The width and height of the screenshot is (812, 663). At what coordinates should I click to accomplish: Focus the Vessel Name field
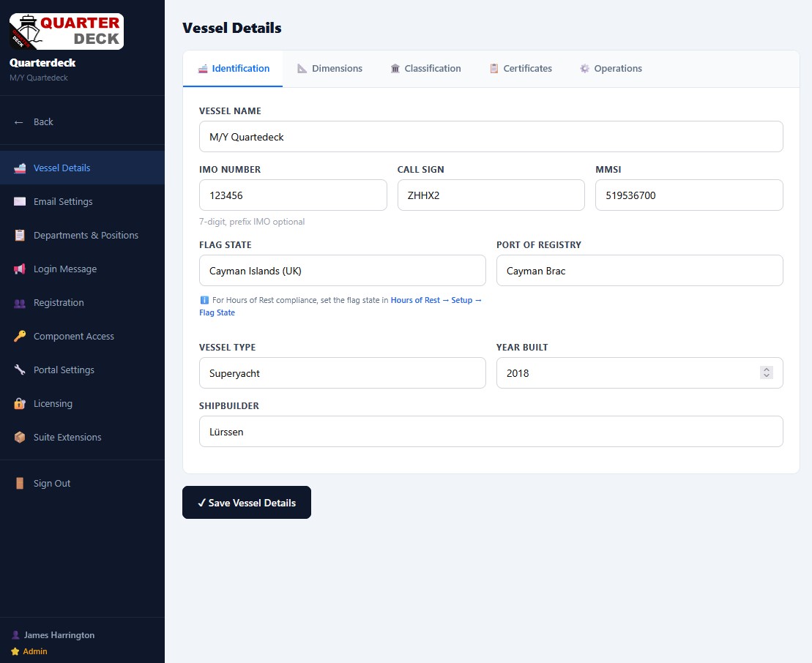(x=491, y=137)
